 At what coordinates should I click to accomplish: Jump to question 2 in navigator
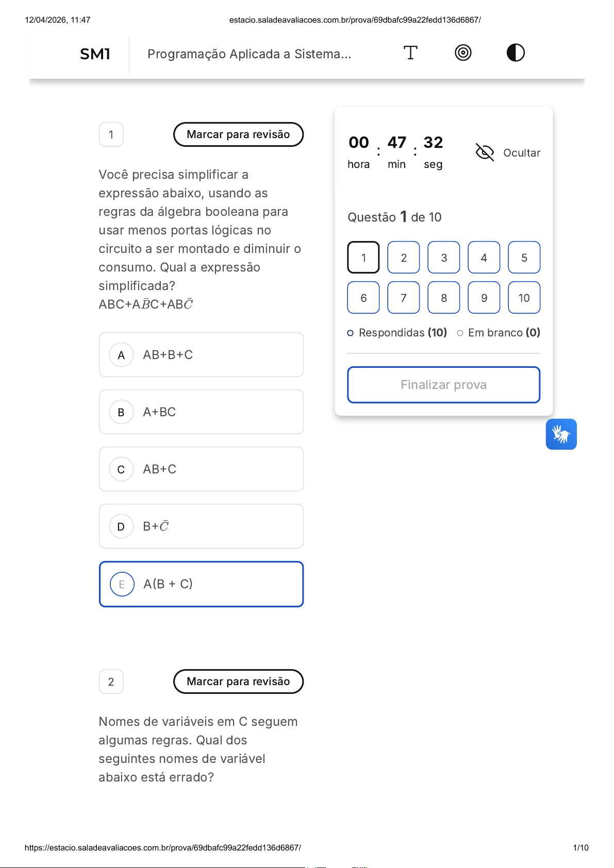[404, 258]
